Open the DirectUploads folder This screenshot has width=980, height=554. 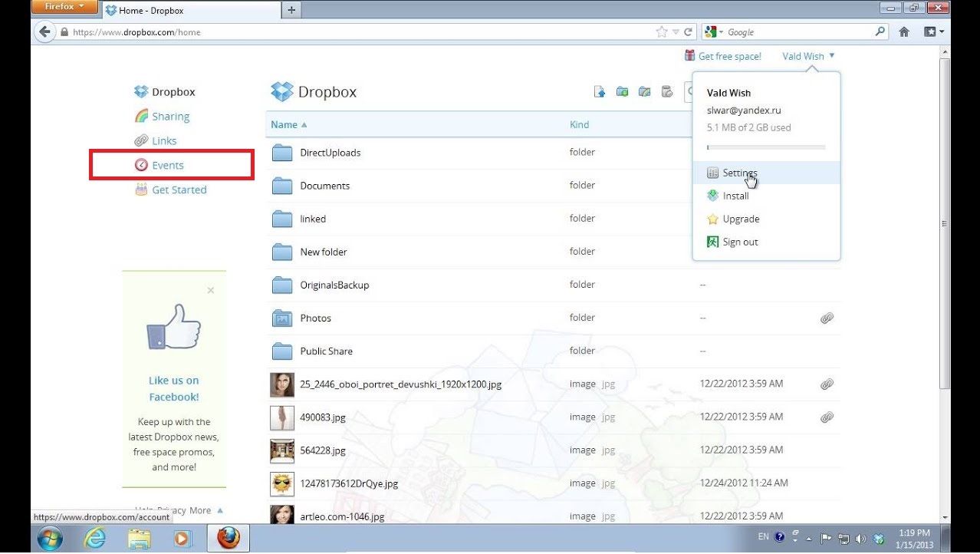(330, 153)
